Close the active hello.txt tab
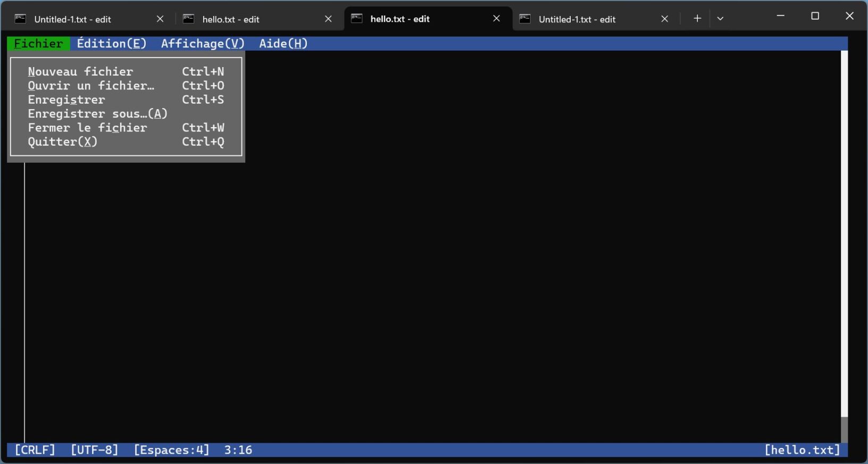The width and height of the screenshot is (868, 464). click(496, 19)
